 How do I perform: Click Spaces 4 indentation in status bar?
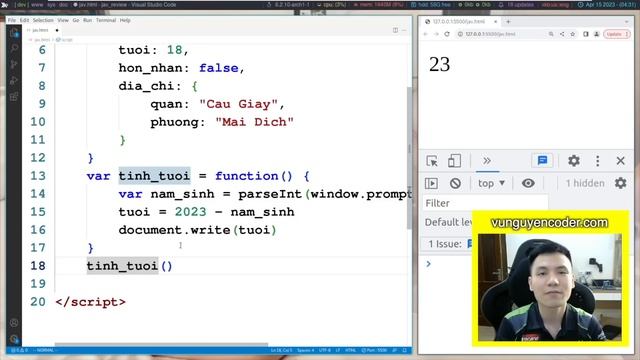click(x=306, y=350)
